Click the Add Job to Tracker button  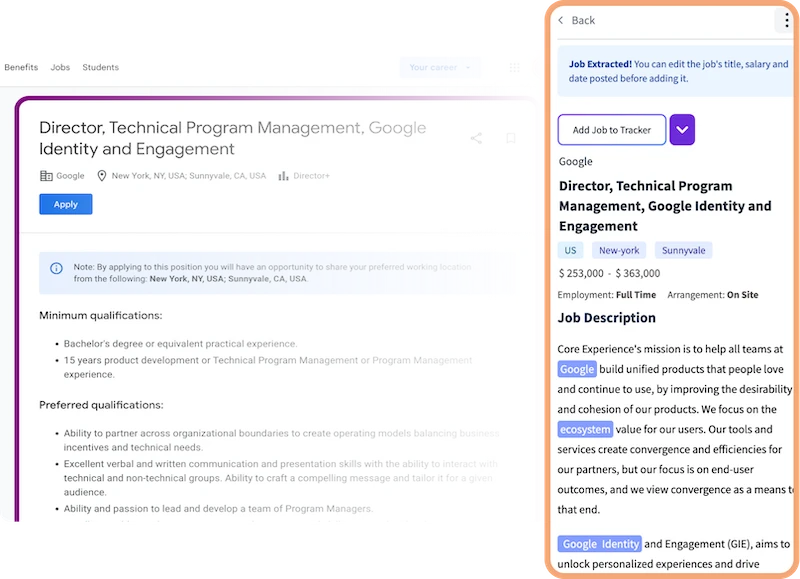coord(612,130)
